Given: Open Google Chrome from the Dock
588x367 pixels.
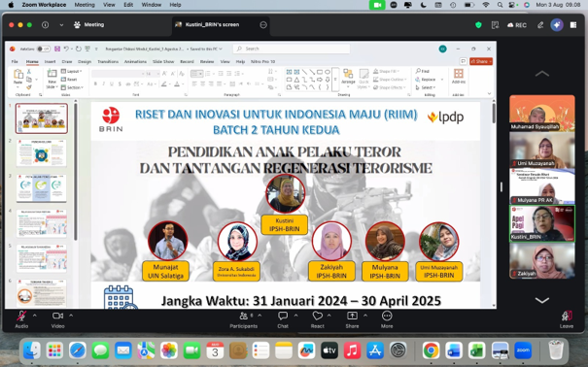Looking at the screenshot, I should [x=431, y=350].
